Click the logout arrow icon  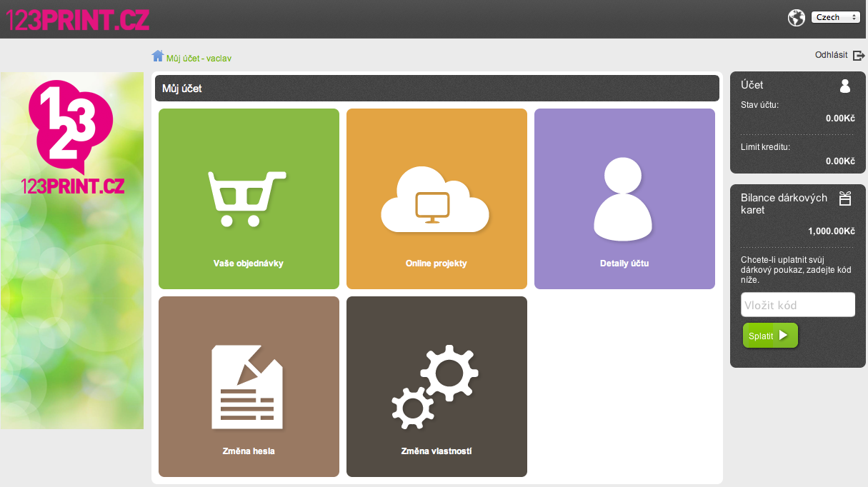pyautogui.click(x=859, y=56)
